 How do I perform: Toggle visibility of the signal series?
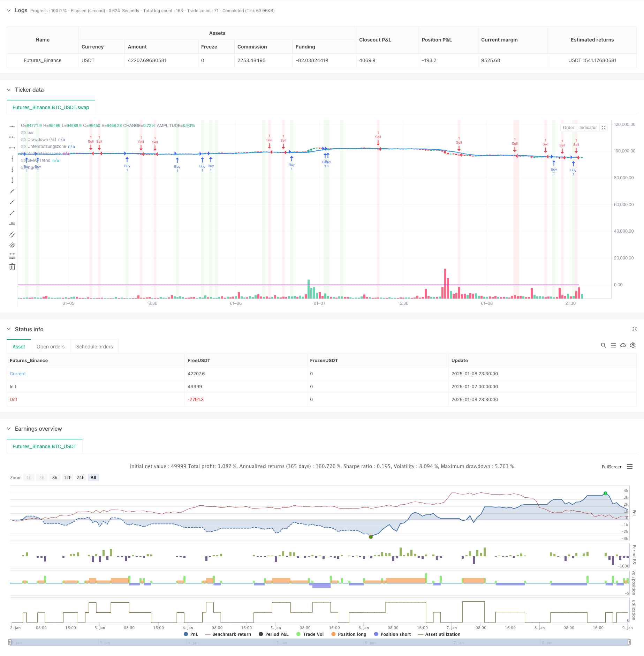(23, 167)
